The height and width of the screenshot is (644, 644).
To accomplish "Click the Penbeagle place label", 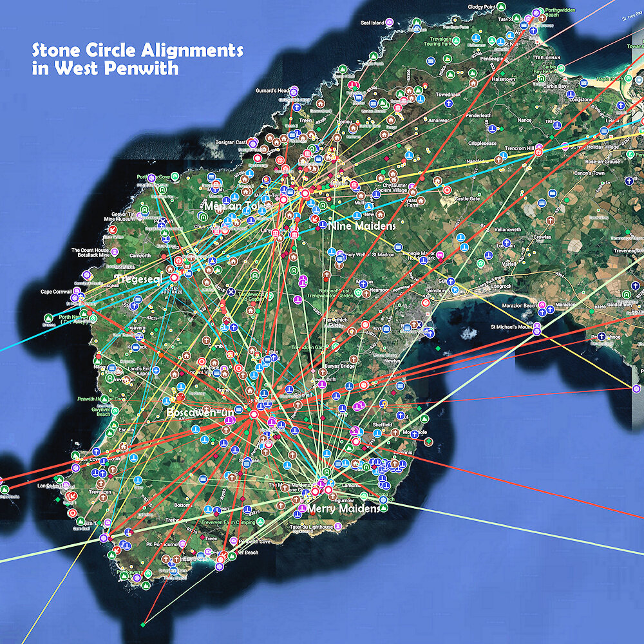I will click(491, 59).
